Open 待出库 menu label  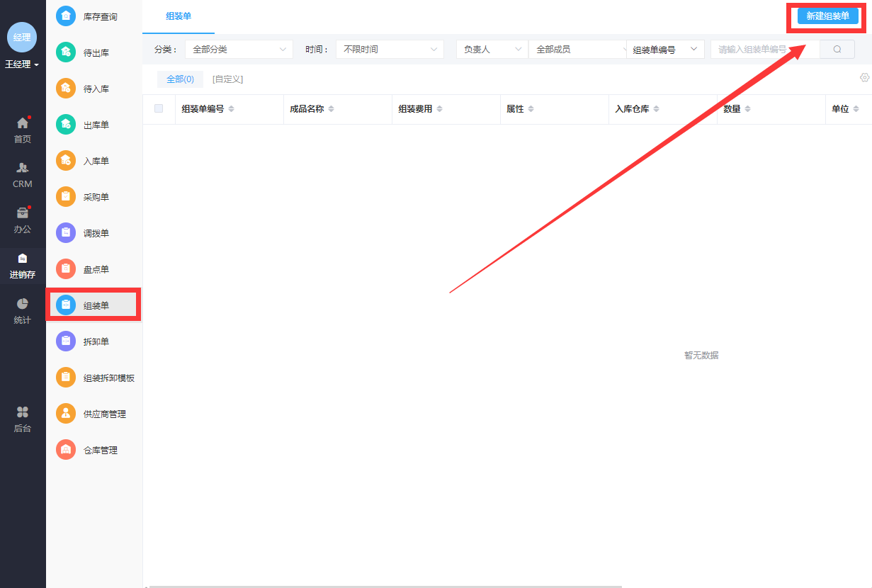point(96,53)
